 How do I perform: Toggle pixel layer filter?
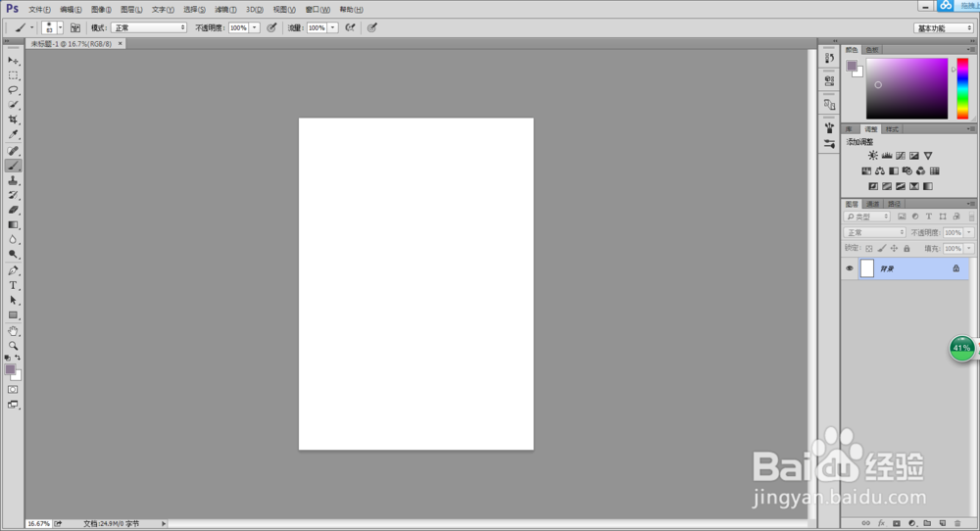[902, 217]
